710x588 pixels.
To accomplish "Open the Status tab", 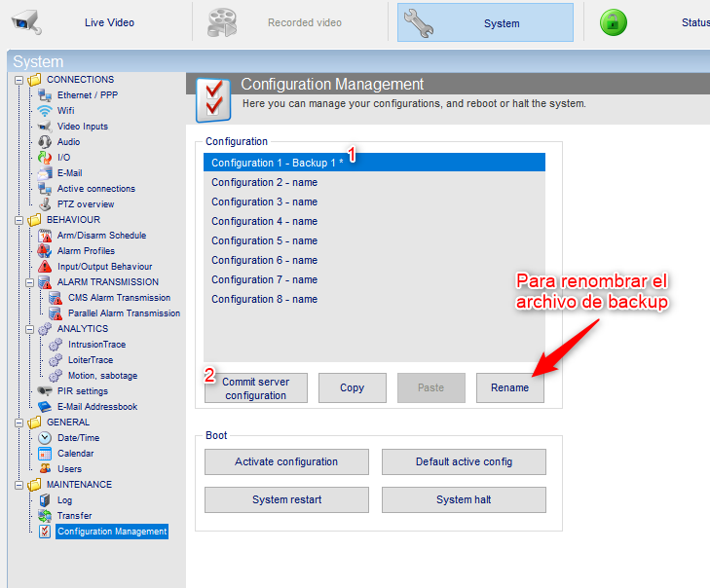I will coord(695,22).
